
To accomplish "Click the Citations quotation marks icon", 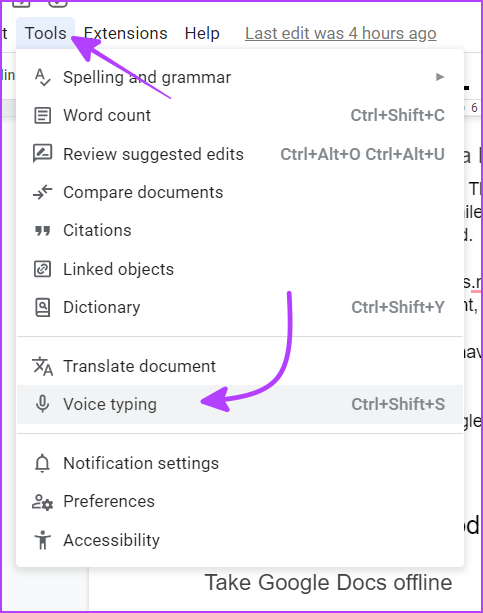I will [43, 231].
